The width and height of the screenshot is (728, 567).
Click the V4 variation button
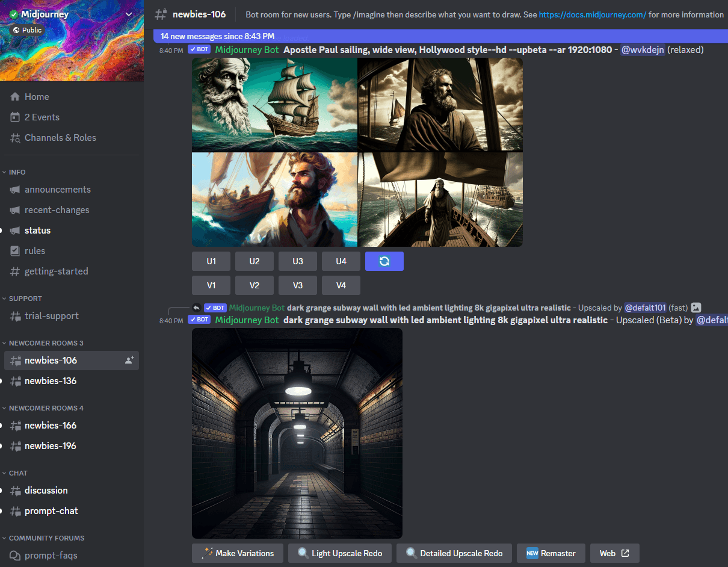tap(341, 285)
